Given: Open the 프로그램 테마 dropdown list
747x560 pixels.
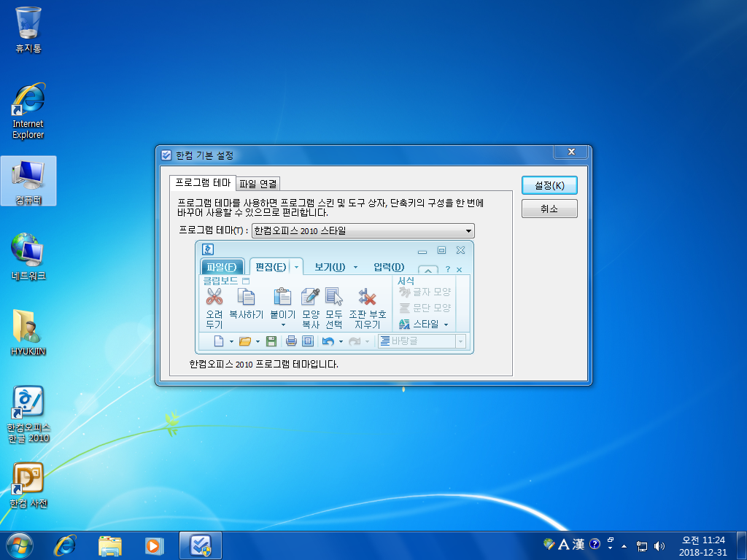Looking at the screenshot, I should (x=363, y=230).
